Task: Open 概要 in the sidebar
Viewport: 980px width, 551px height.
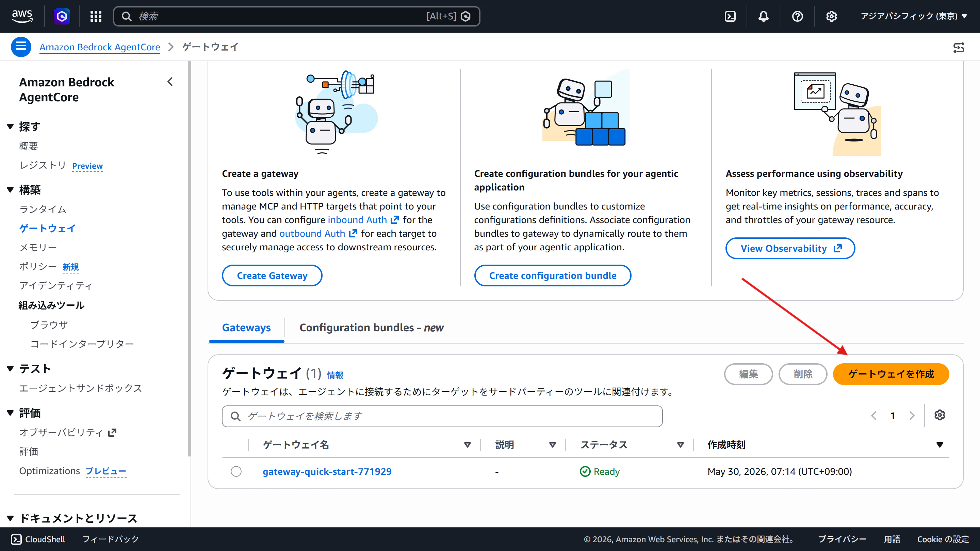Action: pyautogui.click(x=29, y=146)
